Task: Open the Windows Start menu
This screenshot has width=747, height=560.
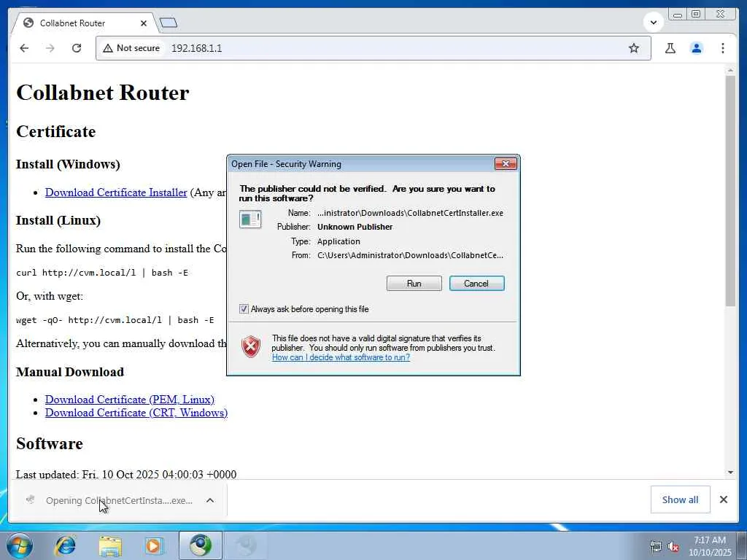Action: coord(19,545)
